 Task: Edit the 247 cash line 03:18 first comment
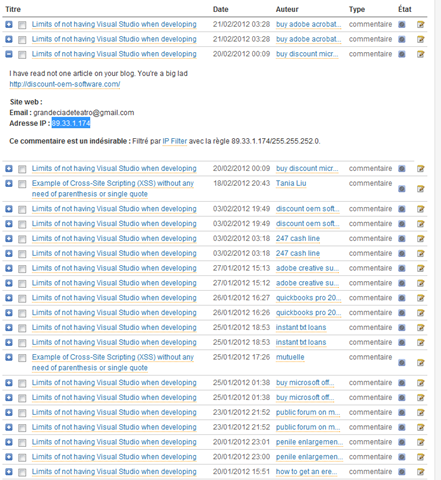[421, 239]
